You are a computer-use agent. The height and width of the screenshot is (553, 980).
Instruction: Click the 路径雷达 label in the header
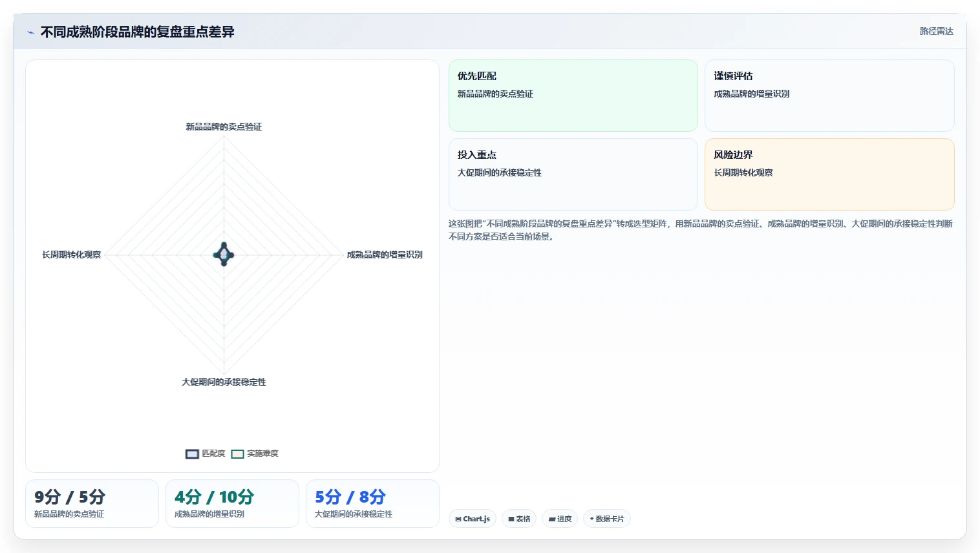[936, 31]
